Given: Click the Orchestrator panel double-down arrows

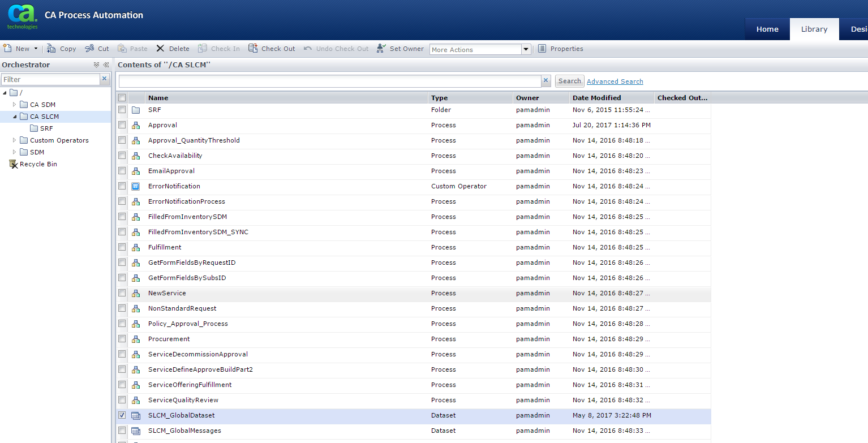Looking at the screenshot, I should [x=97, y=65].
